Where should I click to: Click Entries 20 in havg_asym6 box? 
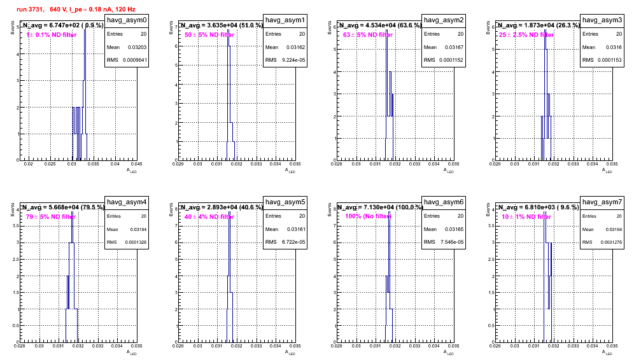coord(444,216)
